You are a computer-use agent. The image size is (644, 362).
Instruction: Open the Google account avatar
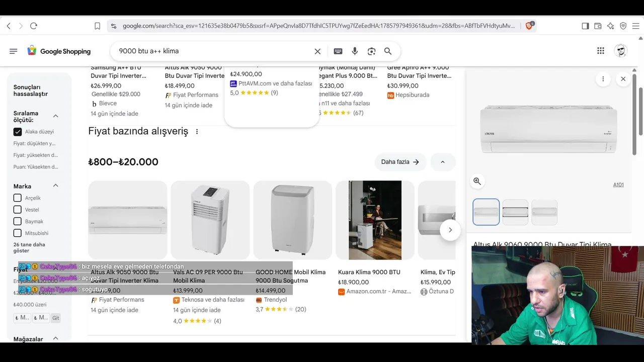(x=621, y=51)
